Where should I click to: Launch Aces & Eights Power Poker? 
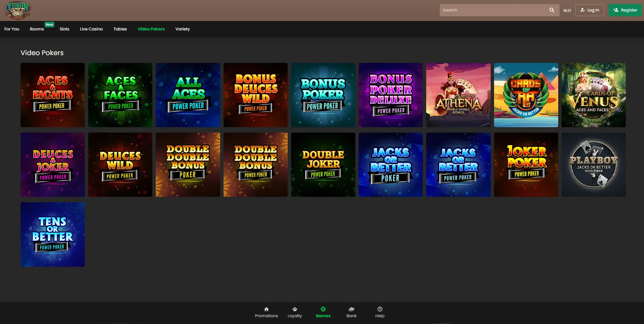pyautogui.click(x=53, y=95)
